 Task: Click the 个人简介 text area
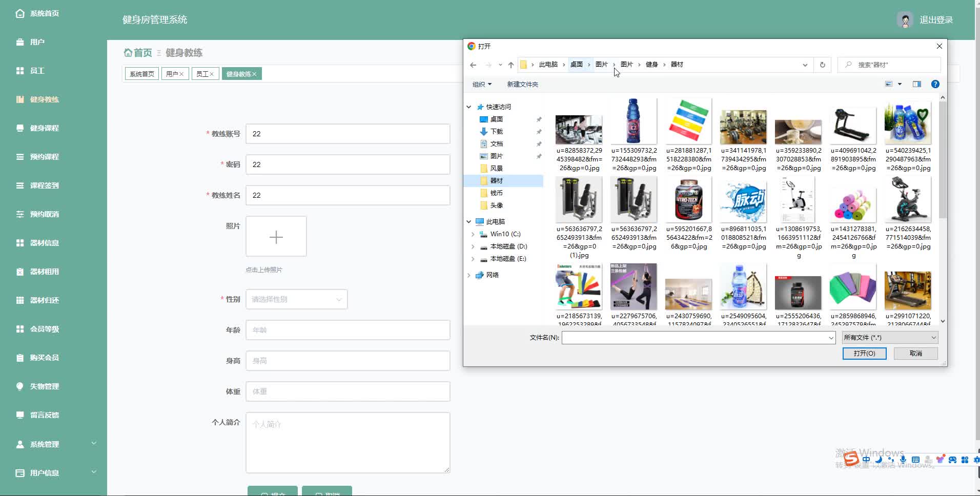[348, 443]
